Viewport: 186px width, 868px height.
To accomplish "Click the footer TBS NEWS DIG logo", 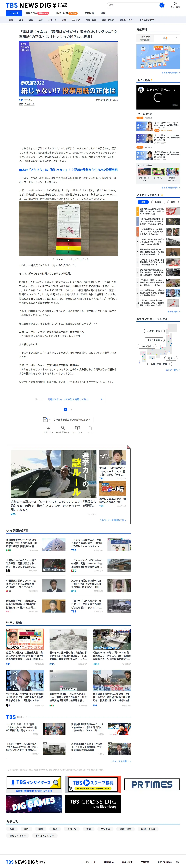I will coord(26,862).
